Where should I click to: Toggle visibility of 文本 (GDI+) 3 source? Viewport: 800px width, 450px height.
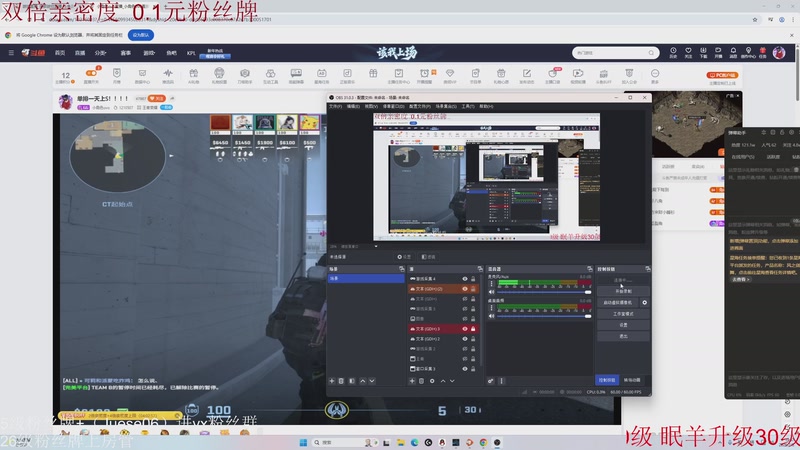point(465,329)
